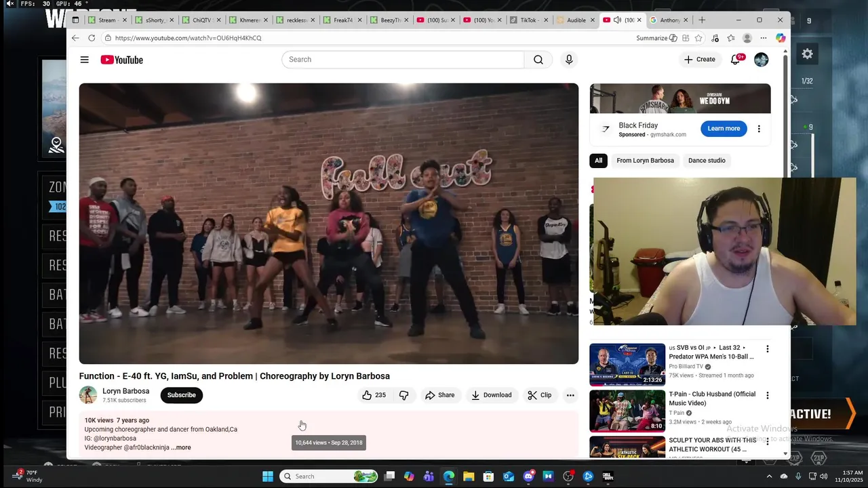Open the Windows Start menu
Viewport: 868px width, 488px height.
[268, 476]
